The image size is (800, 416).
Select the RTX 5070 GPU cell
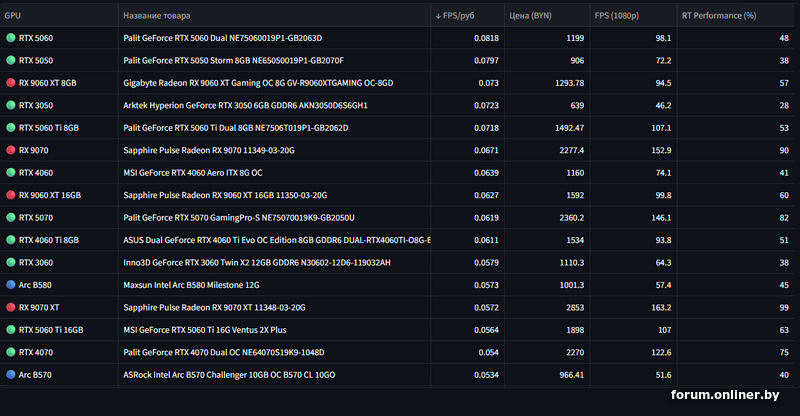point(36,217)
